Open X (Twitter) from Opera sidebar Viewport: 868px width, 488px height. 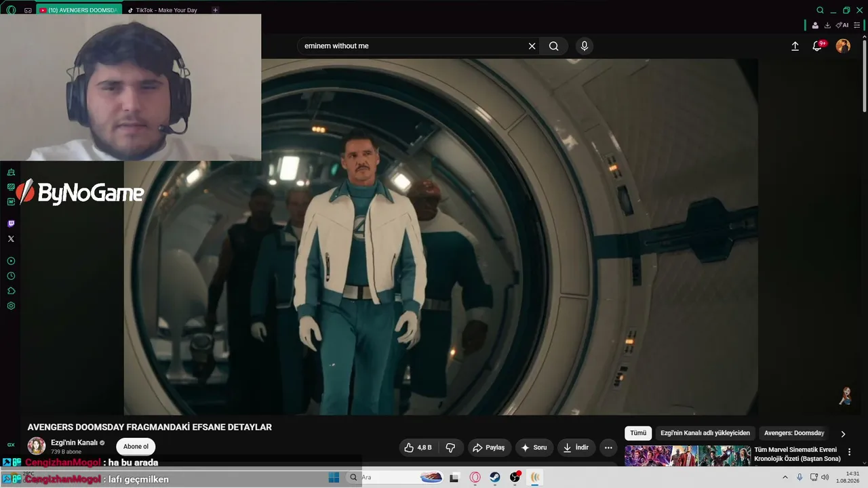coord(11,239)
